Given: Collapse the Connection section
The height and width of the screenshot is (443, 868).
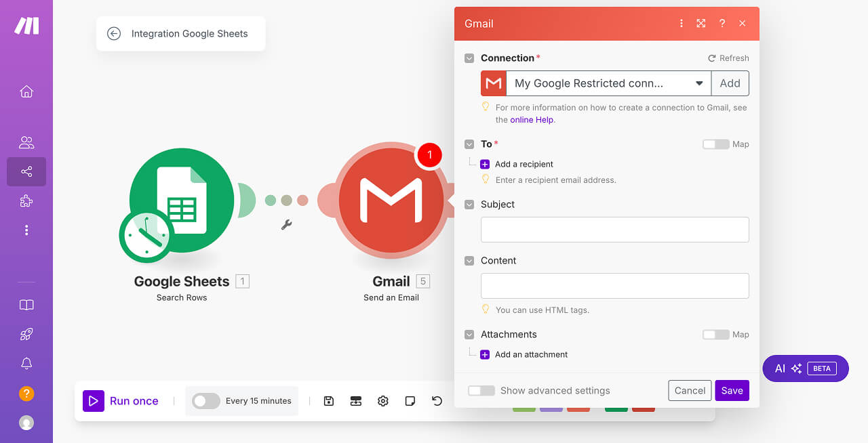Looking at the screenshot, I should tap(469, 58).
